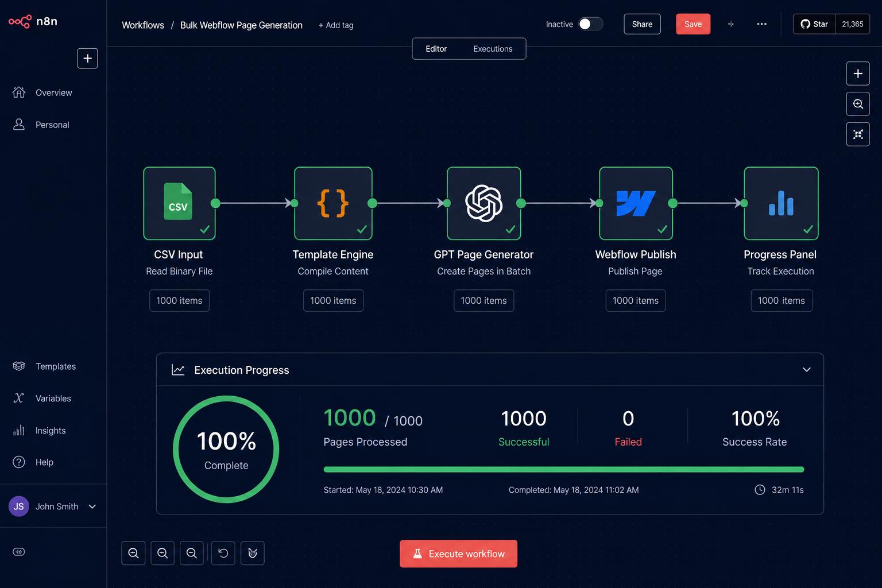The image size is (882, 588).
Task: Click the Execute workflow button
Action: (458, 554)
